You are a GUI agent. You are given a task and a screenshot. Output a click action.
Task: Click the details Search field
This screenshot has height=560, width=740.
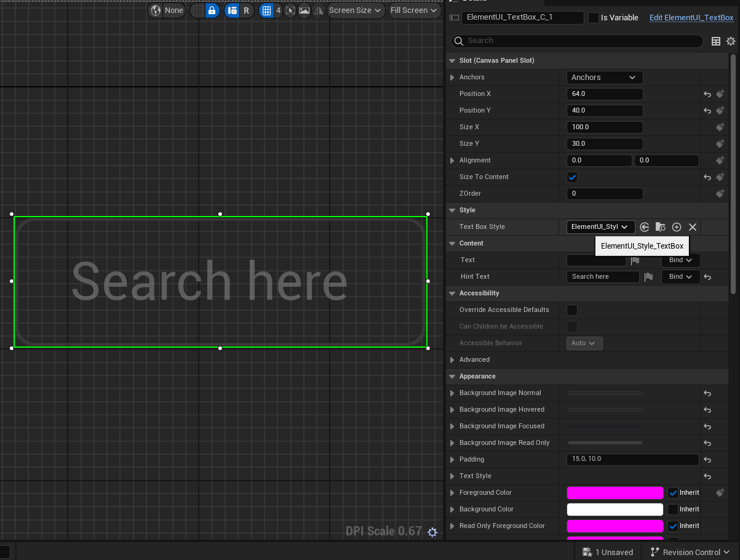point(577,41)
